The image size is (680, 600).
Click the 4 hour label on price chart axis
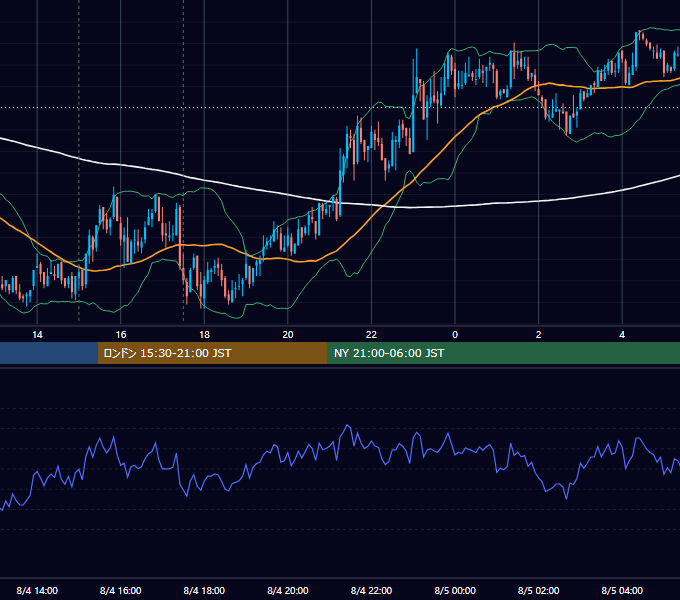pos(622,335)
